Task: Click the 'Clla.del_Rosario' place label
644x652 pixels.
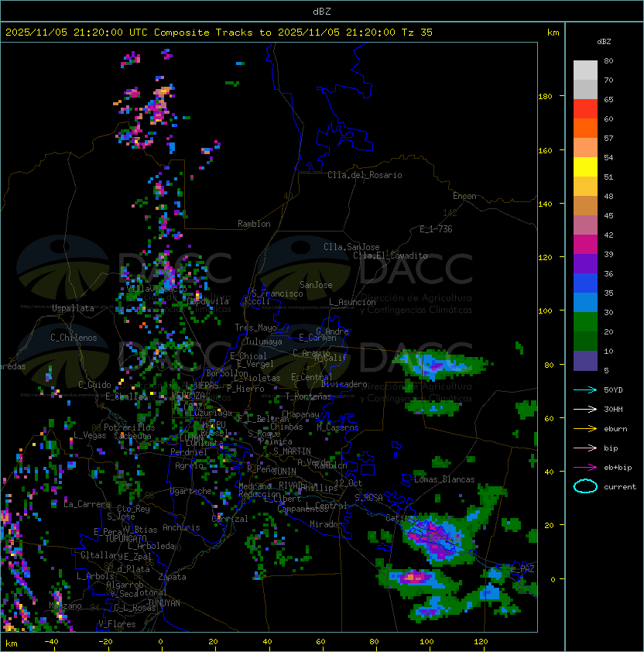Action: click(x=365, y=175)
